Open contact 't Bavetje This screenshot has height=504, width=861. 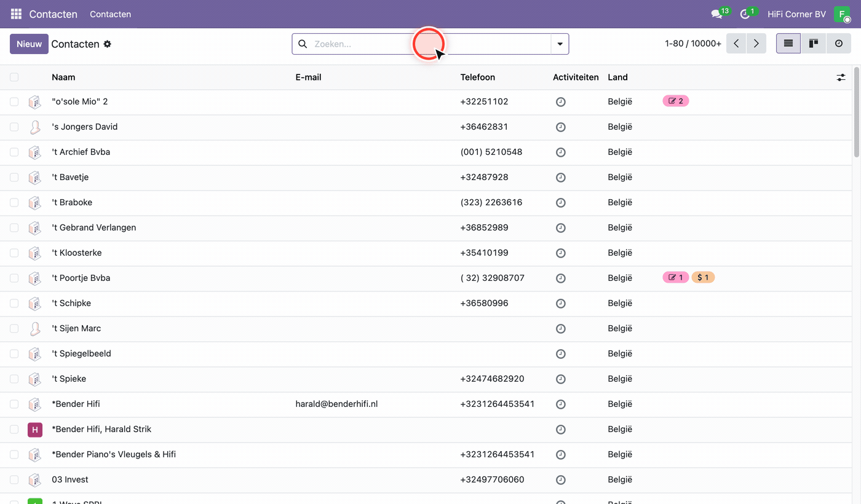pyautogui.click(x=70, y=177)
